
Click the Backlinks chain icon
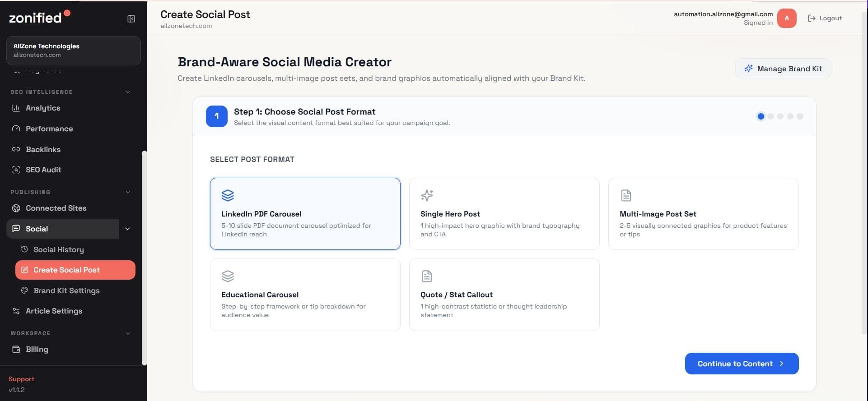[16, 149]
